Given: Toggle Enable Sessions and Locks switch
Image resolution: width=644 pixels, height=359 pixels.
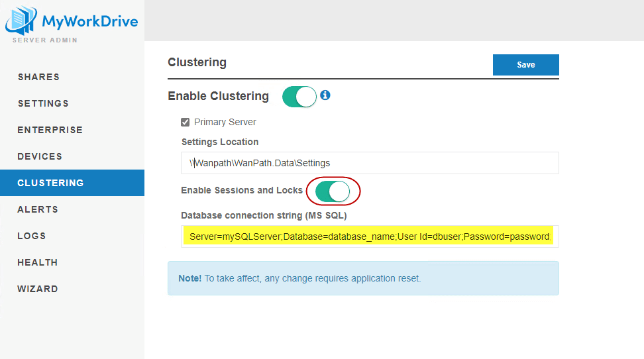Looking at the screenshot, I should [333, 191].
